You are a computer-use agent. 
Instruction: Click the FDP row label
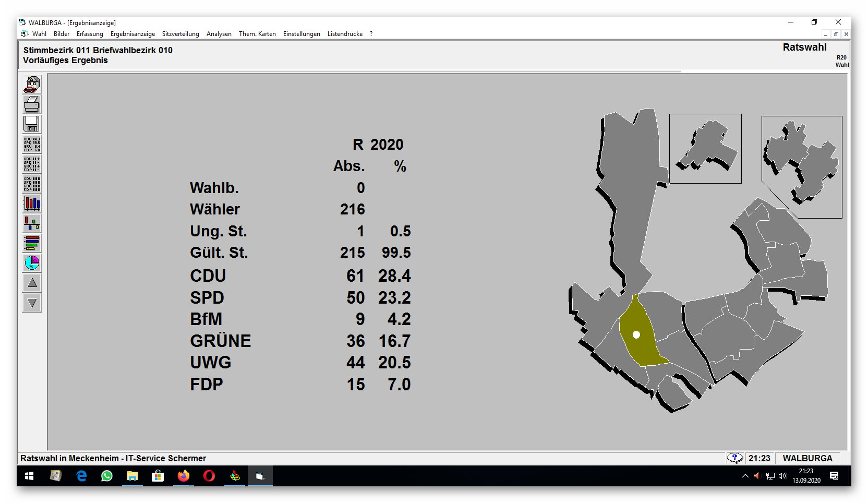(206, 385)
